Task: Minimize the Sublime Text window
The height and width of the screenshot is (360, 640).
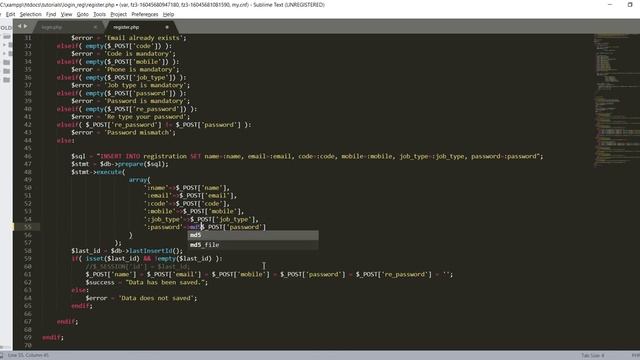Action: click(610, 5)
